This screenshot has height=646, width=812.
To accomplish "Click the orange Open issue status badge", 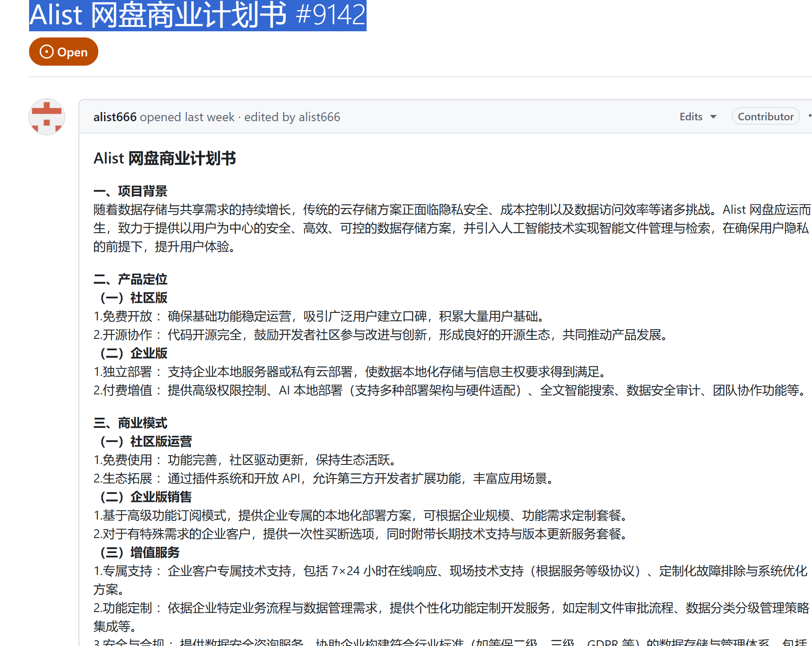I will [x=63, y=52].
